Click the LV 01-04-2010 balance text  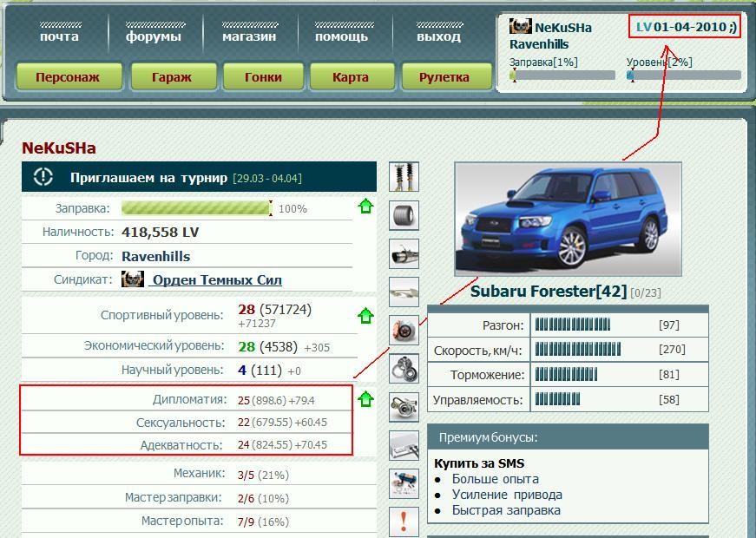point(687,27)
